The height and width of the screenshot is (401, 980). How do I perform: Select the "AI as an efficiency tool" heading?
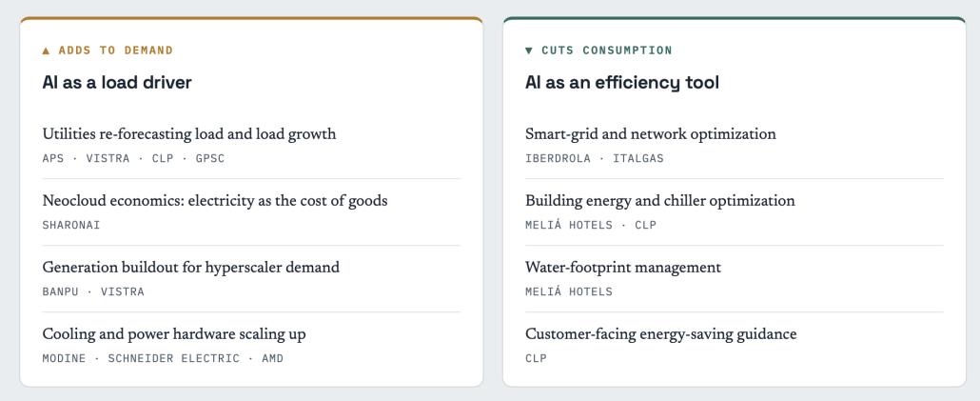click(622, 83)
